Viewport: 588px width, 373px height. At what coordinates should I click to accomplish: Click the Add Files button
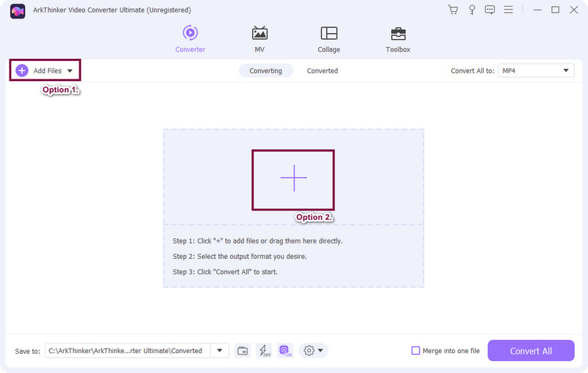click(x=45, y=70)
